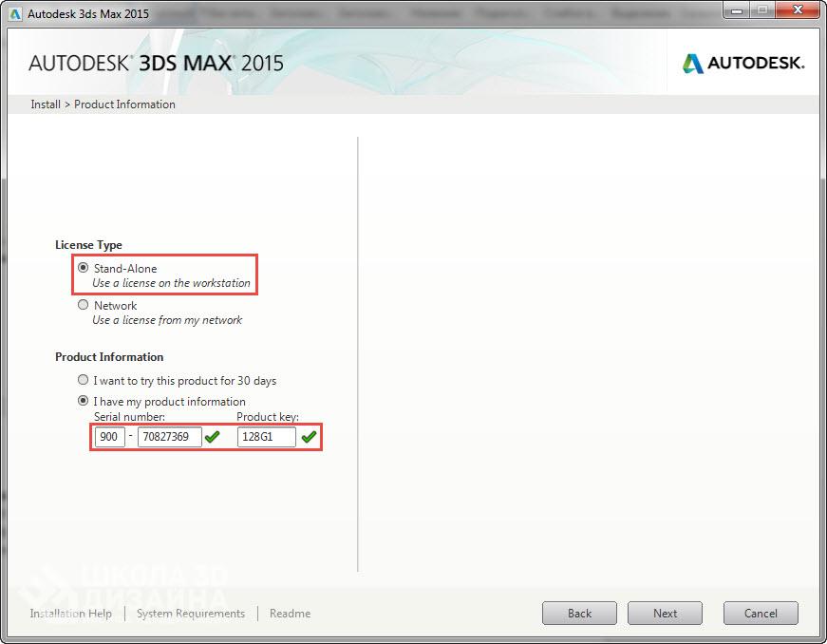The height and width of the screenshot is (644, 827).
Task: Click the 'Serial number:' label
Action: point(129,417)
